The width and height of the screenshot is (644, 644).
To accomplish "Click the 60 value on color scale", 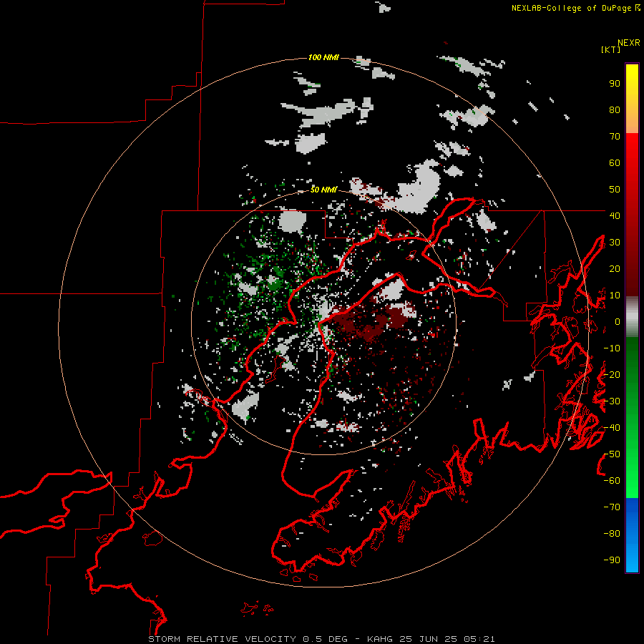I will coord(615,163).
